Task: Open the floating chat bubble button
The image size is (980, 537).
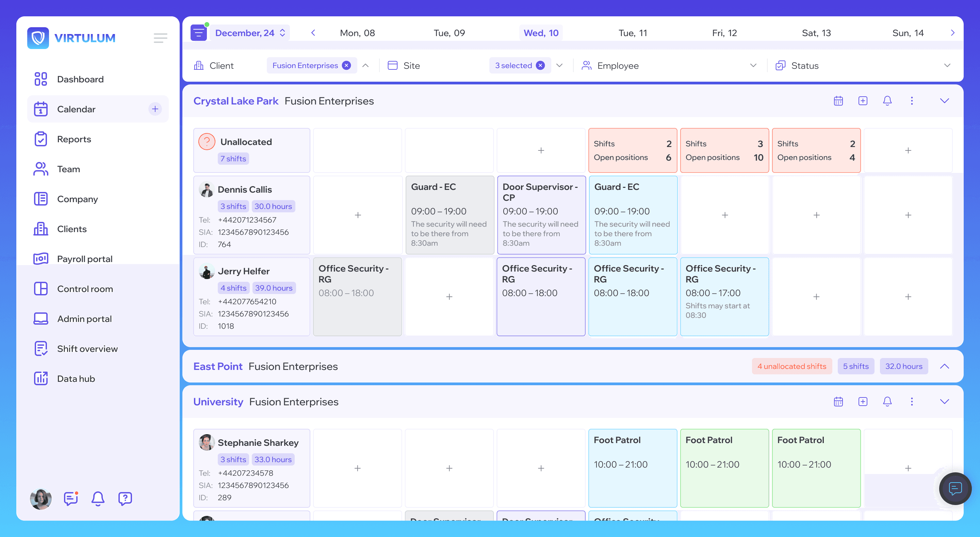Action: click(955, 488)
